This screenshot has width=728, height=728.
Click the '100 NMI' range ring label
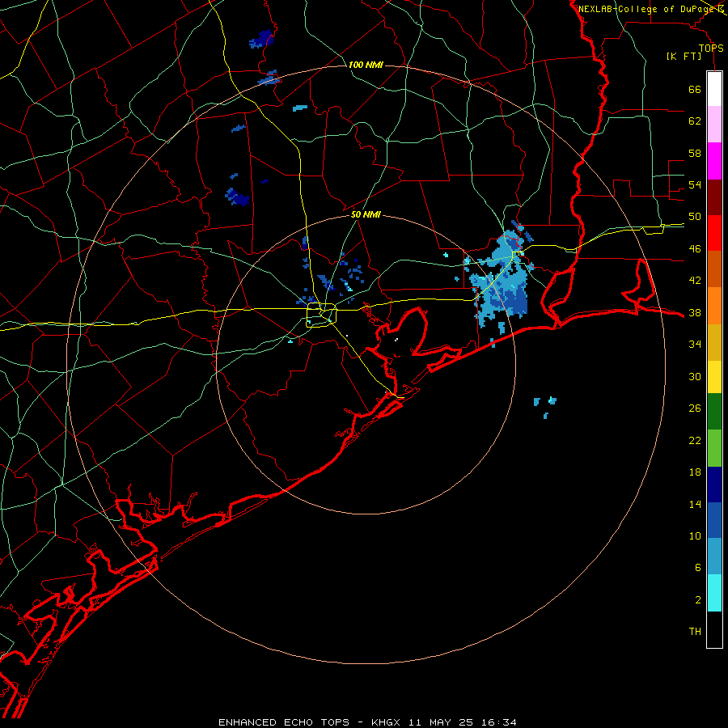(x=366, y=65)
